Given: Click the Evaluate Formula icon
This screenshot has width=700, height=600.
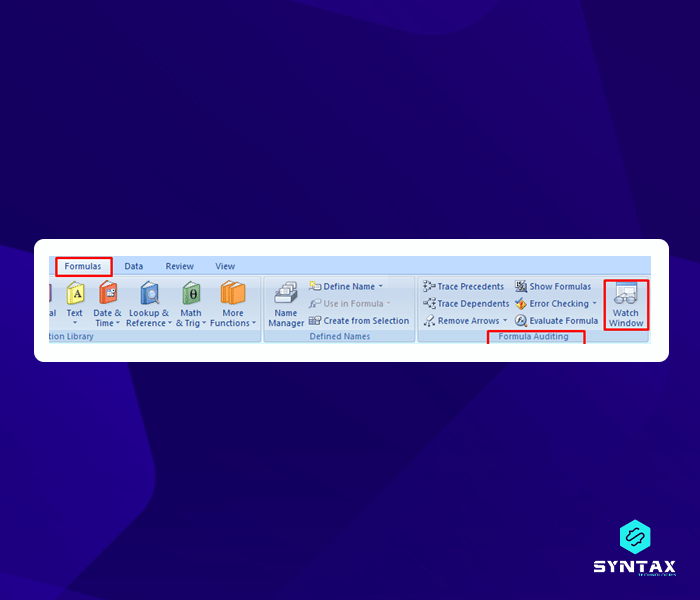Looking at the screenshot, I should (521, 321).
